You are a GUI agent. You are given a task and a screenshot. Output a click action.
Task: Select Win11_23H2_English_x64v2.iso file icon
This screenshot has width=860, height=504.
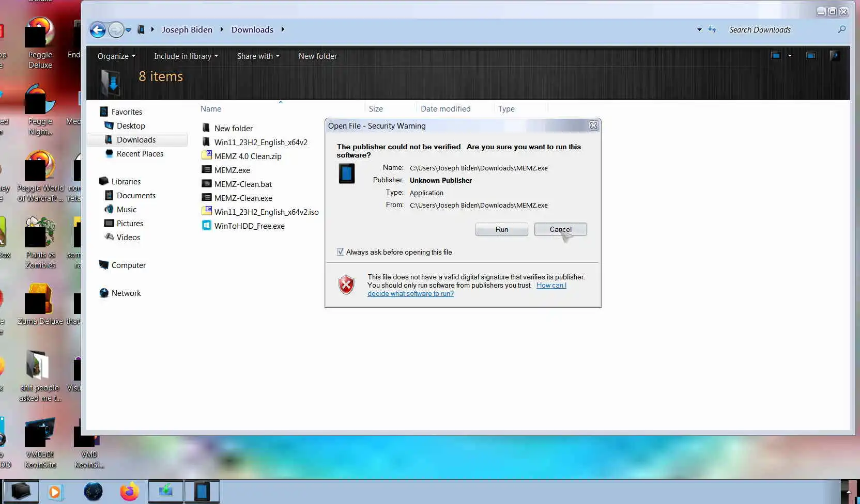click(x=206, y=211)
